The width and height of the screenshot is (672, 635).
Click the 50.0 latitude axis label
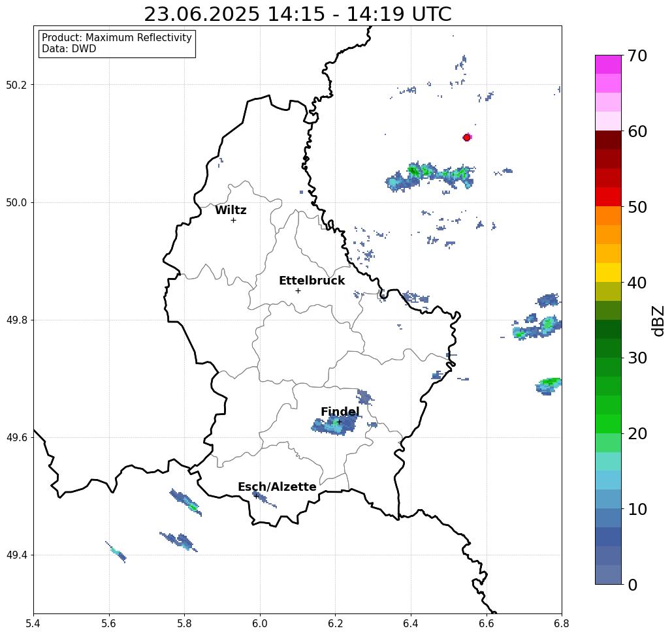click(x=16, y=202)
